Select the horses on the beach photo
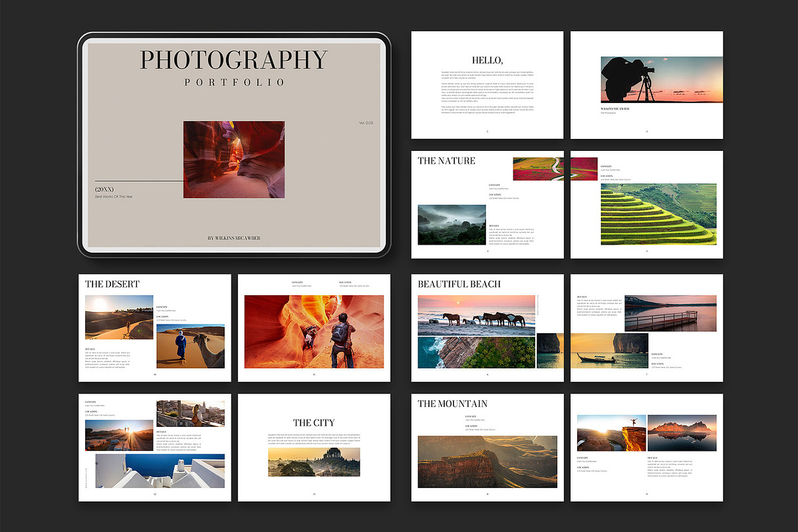798x532 pixels. click(476, 315)
